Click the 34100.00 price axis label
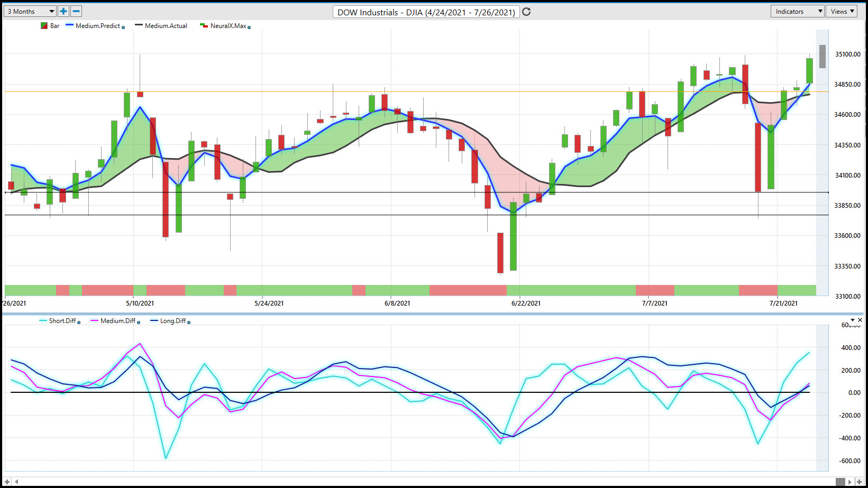 (x=848, y=176)
